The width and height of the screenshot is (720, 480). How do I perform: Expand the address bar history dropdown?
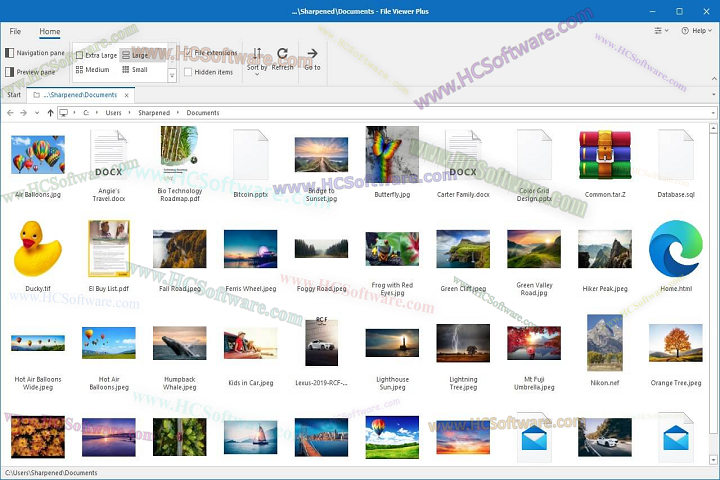coord(713,113)
